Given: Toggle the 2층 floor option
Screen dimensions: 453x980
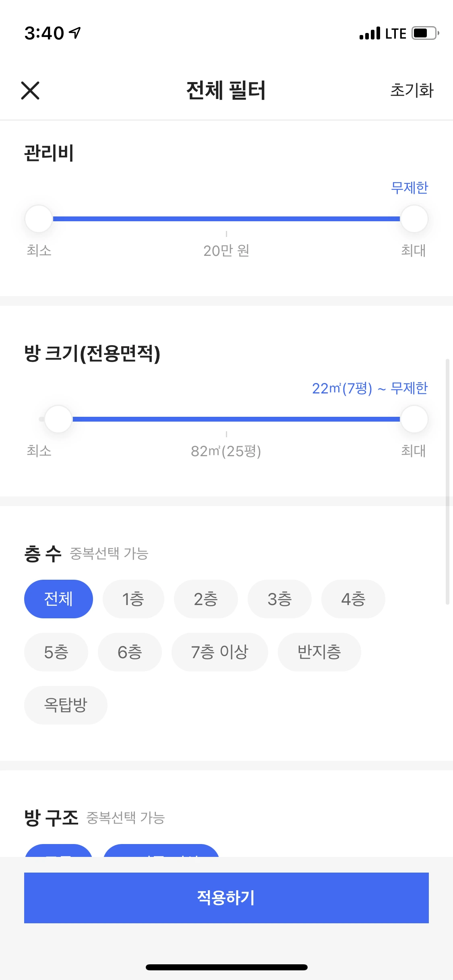Looking at the screenshot, I should coord(206,599).
